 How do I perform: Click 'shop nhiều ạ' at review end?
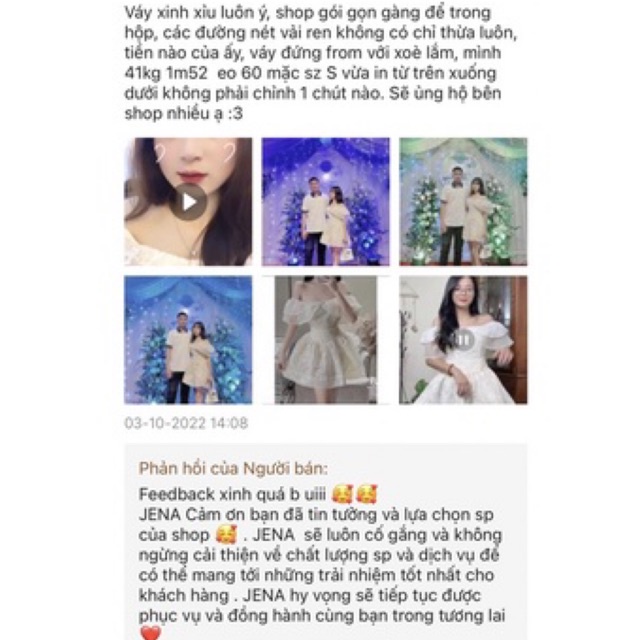(x=174, y=113)
